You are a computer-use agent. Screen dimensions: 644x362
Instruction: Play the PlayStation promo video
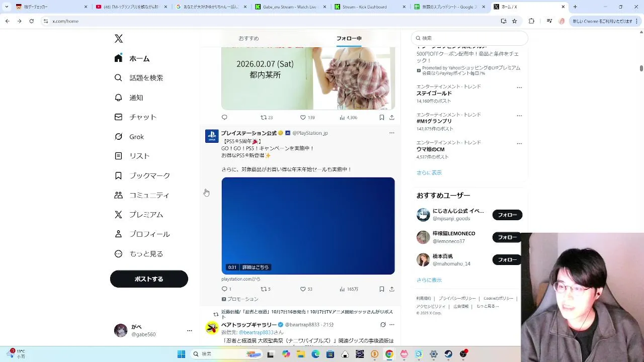pyautogui.click(x=308, y=226)
